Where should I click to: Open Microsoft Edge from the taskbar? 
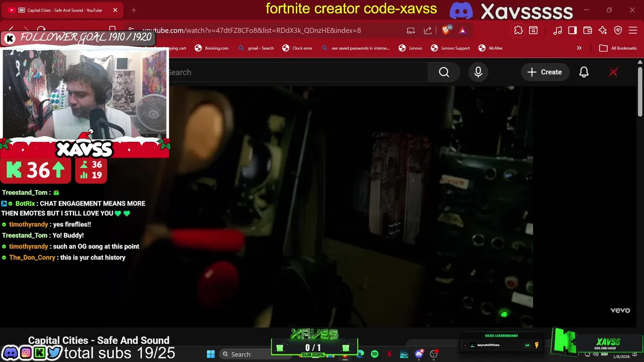pyautogui.click(x=360, y=354)
